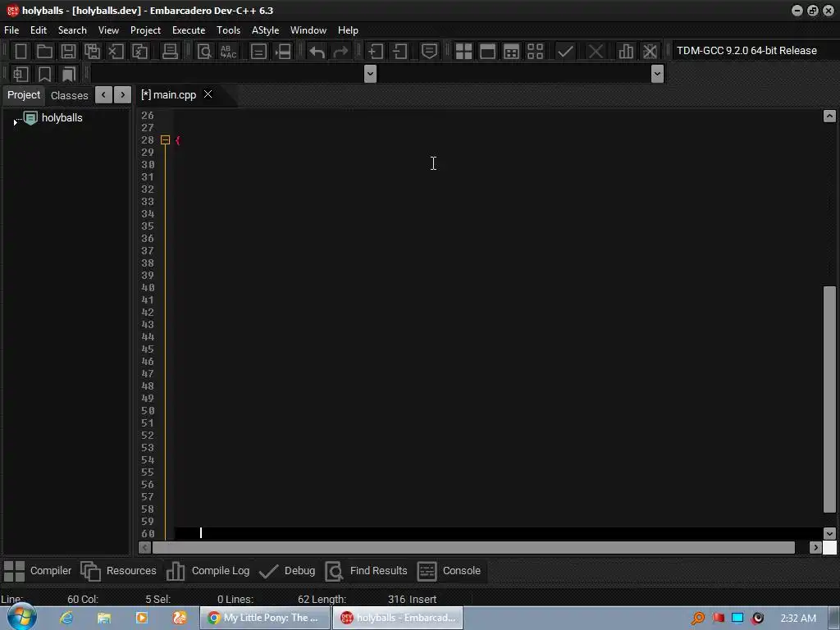This screenshot has height=630, width=840.
Task: Collapse the code fold at line 28
Action: coord(166,140)
